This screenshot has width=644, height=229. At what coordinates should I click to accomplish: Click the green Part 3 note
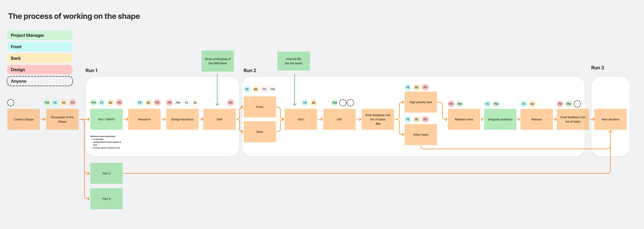click(x=107, y=199)
